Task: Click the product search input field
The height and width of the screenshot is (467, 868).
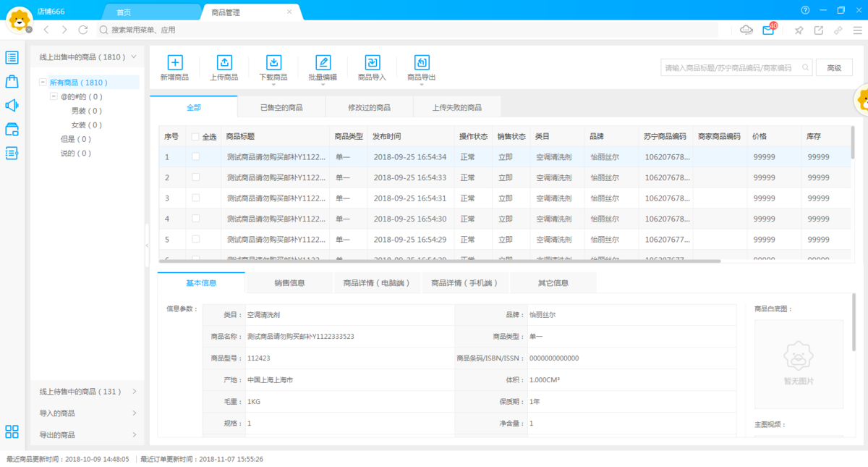Action: (729, 68)
